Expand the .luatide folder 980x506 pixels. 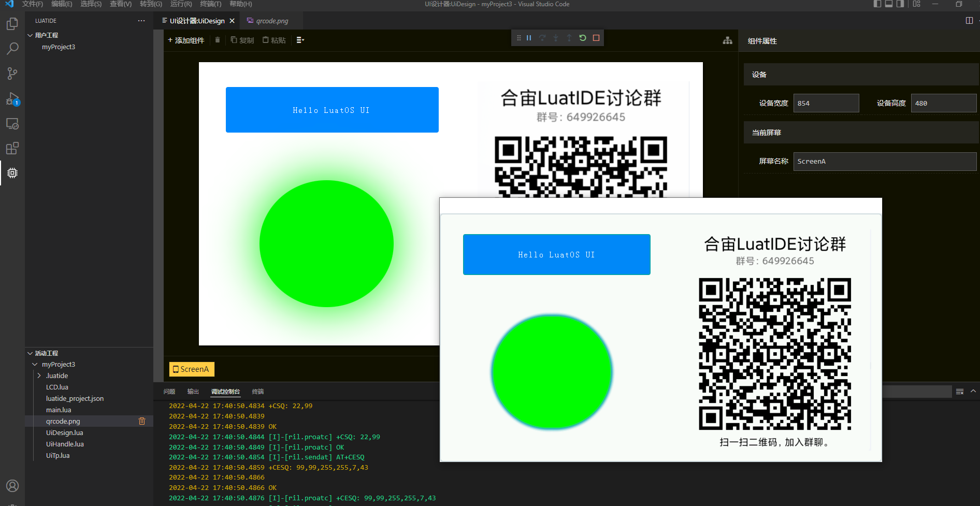pos(39,375)
